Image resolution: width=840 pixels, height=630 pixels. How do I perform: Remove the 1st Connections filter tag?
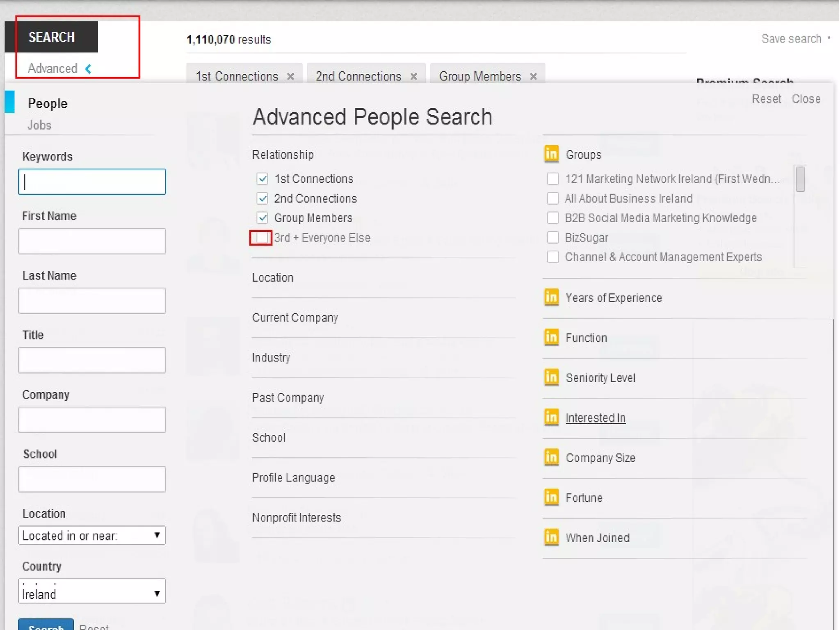click(x=290, y=77)
